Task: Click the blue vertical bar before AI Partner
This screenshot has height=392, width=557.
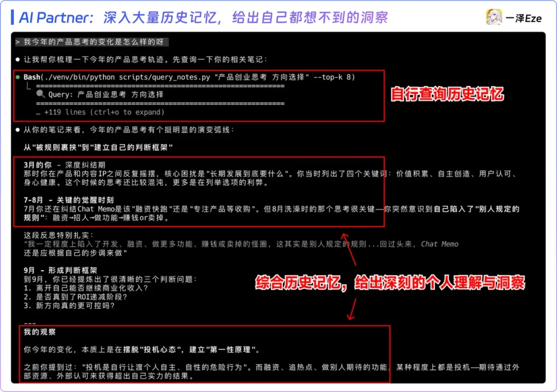Action: pos(13,17)
